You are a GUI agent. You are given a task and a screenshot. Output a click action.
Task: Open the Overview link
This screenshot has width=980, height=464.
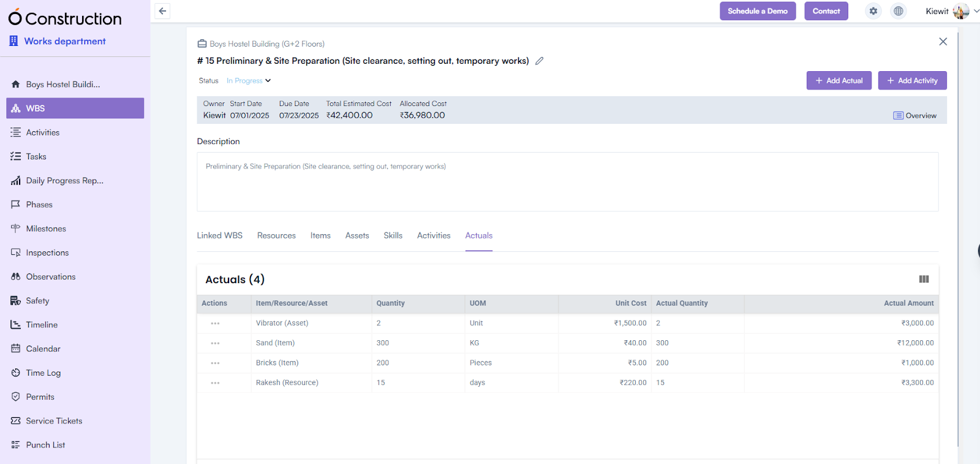coord(915,115)
